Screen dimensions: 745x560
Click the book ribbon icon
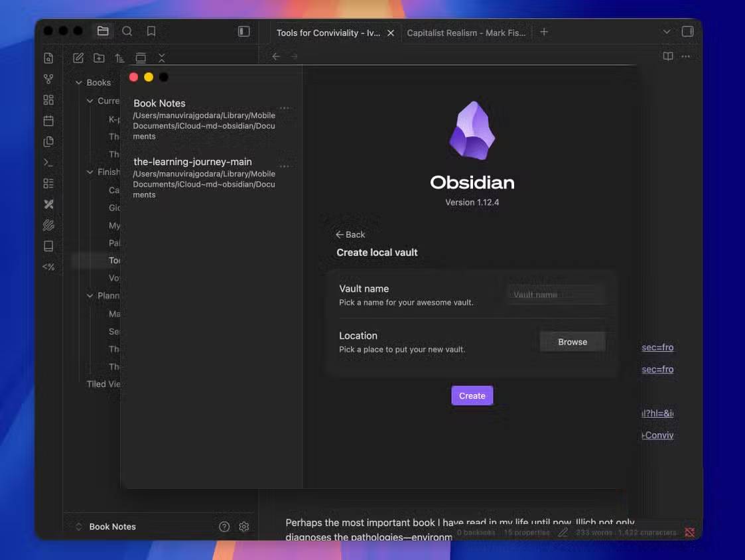(x=48, y=246)
